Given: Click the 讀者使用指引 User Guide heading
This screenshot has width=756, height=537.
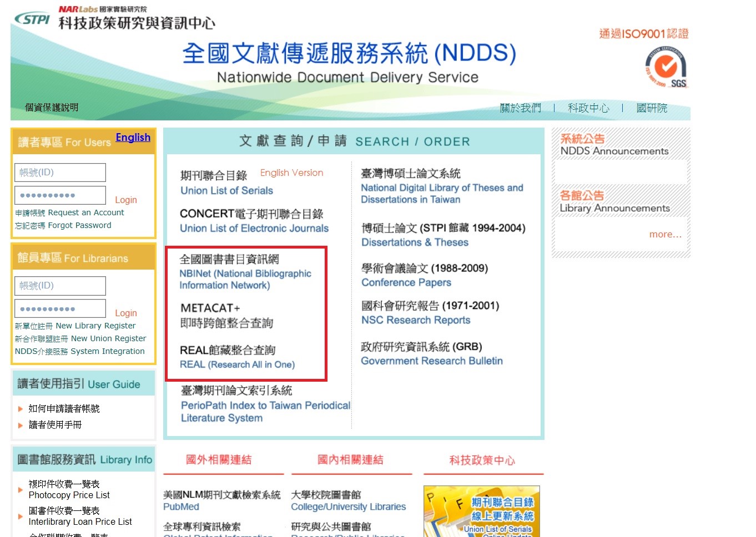Looking at the screenshot, I should pos(79,384).
